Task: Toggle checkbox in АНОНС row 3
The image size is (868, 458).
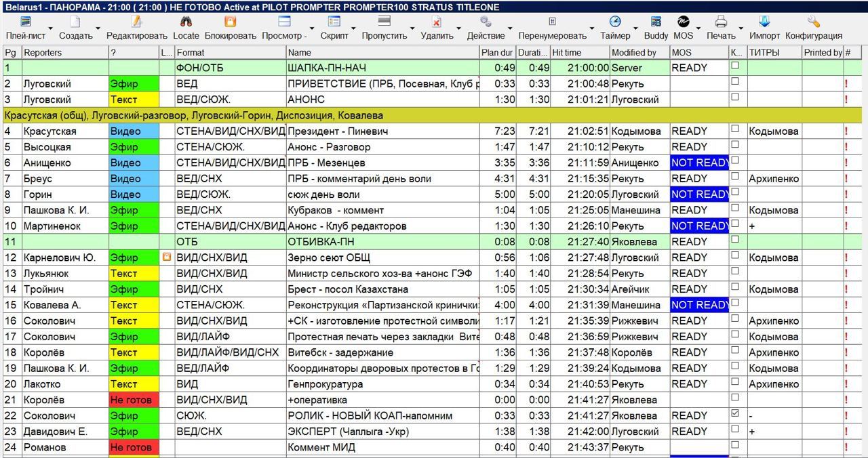Action: [735, 98]
